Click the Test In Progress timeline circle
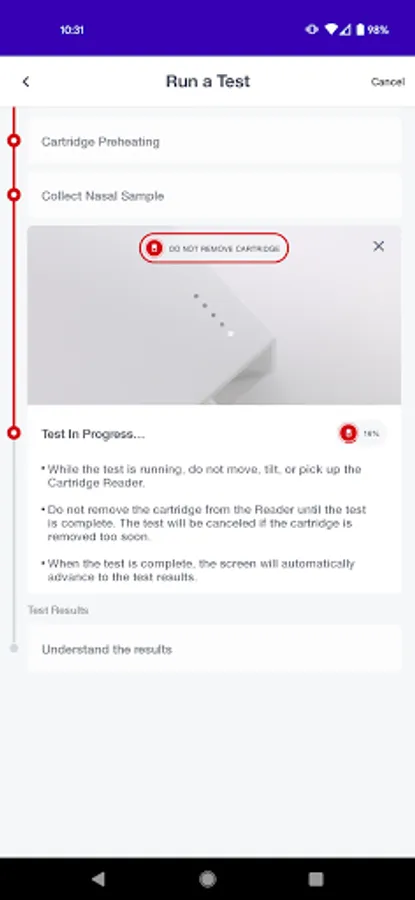415x900 pixels. 14,433
